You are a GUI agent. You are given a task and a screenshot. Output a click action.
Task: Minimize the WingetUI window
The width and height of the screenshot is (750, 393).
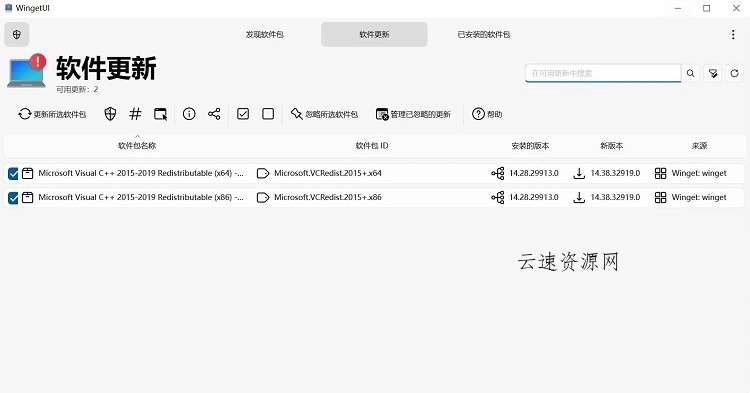coord(678,8)
